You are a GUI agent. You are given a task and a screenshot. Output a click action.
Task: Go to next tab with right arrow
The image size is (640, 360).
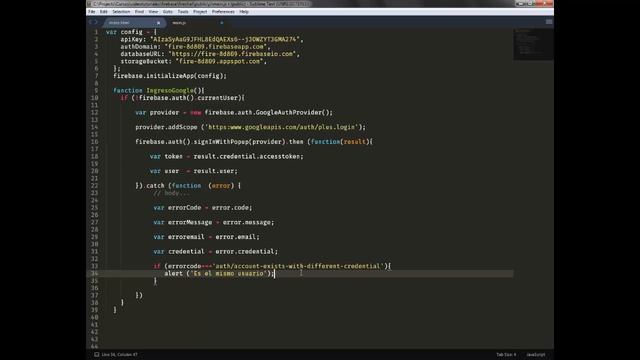click(x=96, y=22)
